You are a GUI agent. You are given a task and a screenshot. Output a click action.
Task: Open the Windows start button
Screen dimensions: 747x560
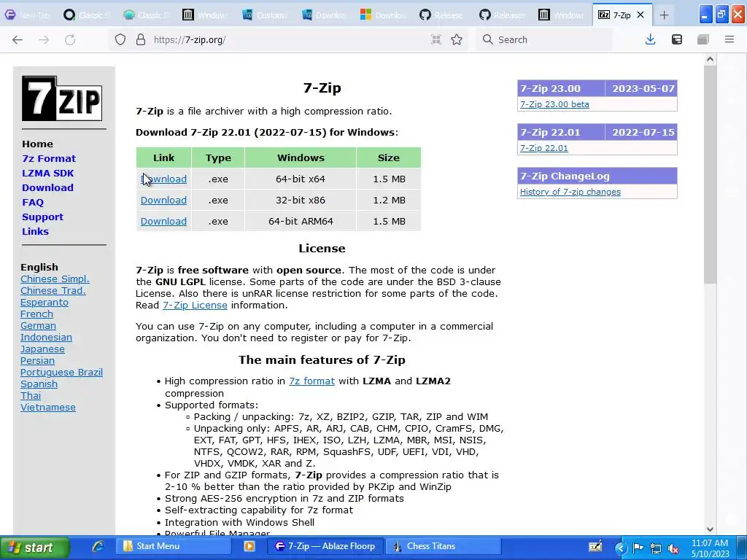(35, 547)
